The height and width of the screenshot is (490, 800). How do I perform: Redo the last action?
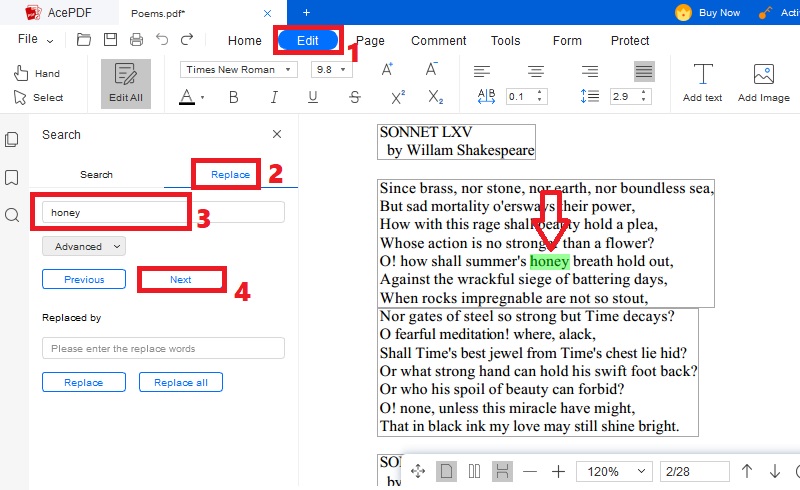(187, 39)
